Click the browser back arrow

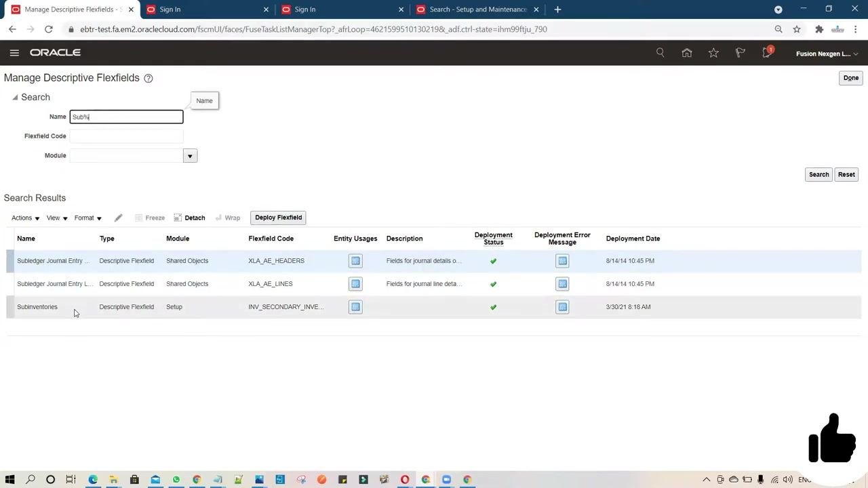coord(12,29)
